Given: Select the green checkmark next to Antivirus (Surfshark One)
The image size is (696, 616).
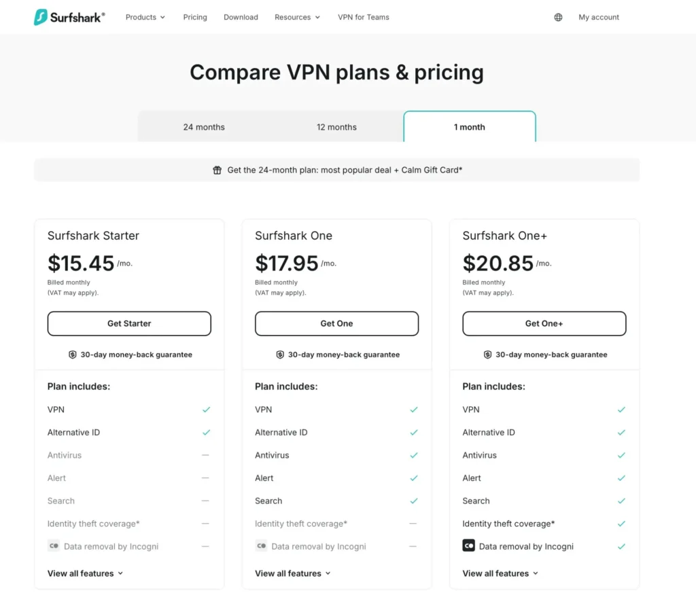Looking at the screenshot, I should (414, 455).
